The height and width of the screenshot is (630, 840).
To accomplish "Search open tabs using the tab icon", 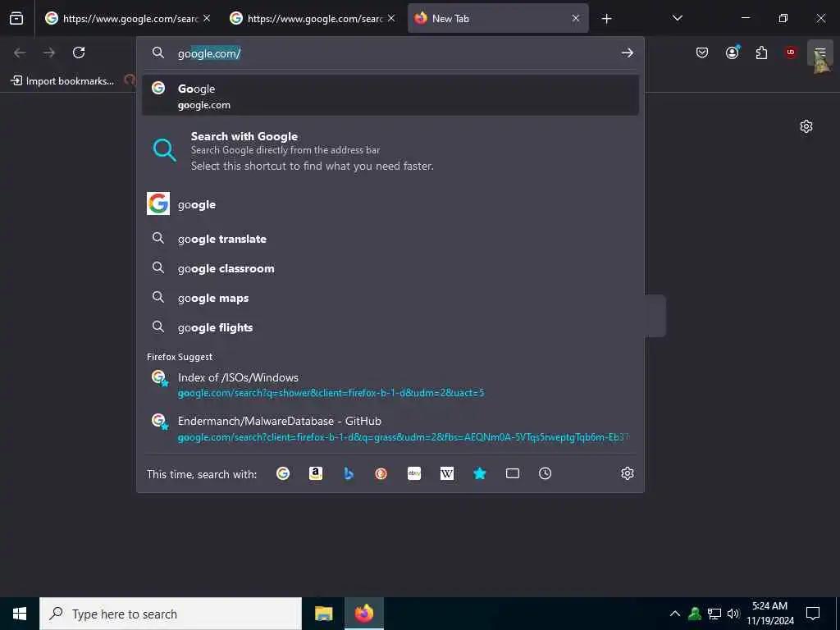I will click(x=513, y=473).
